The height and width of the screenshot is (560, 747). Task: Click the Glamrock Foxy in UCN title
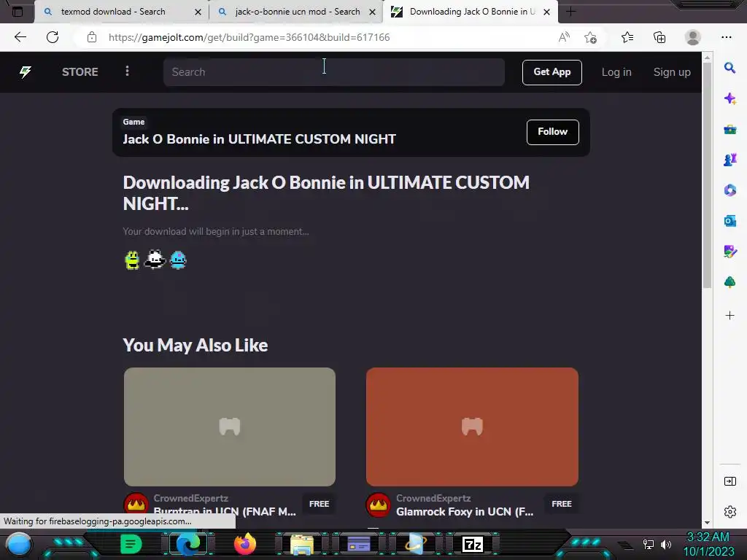(465, 511)
